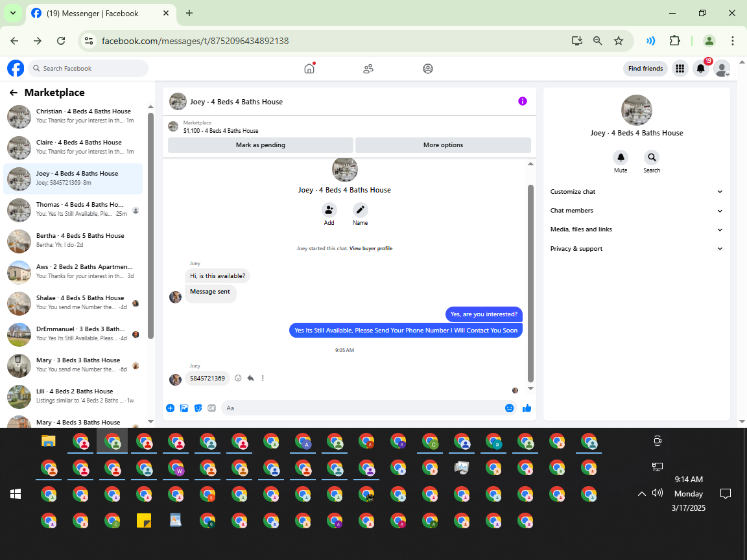The width and height of the screenshot is (747, 560).
Task: Open the Windows Start menu
Action: pyautogui.click(x=16, y=495)
